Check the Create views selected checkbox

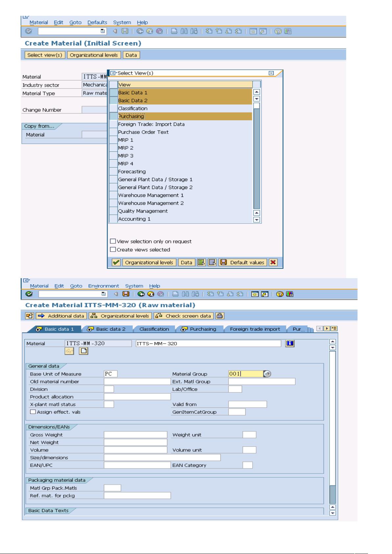[x=113, y=249]
